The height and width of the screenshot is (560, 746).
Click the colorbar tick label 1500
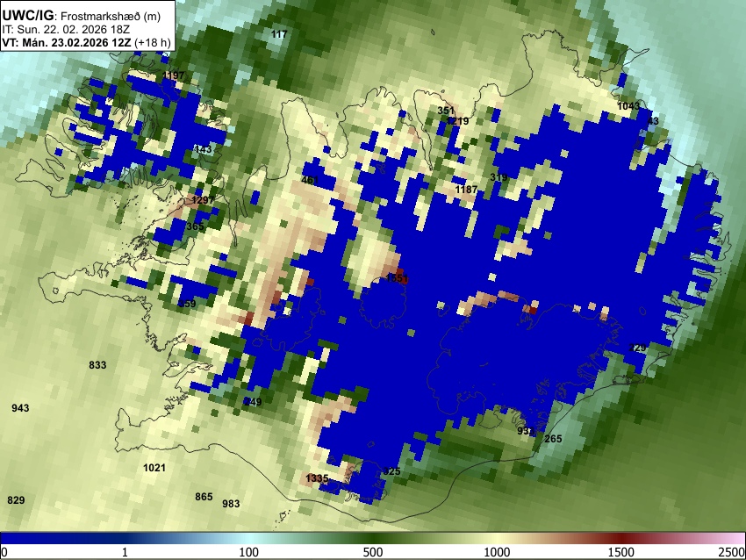(x=621, y=552)
